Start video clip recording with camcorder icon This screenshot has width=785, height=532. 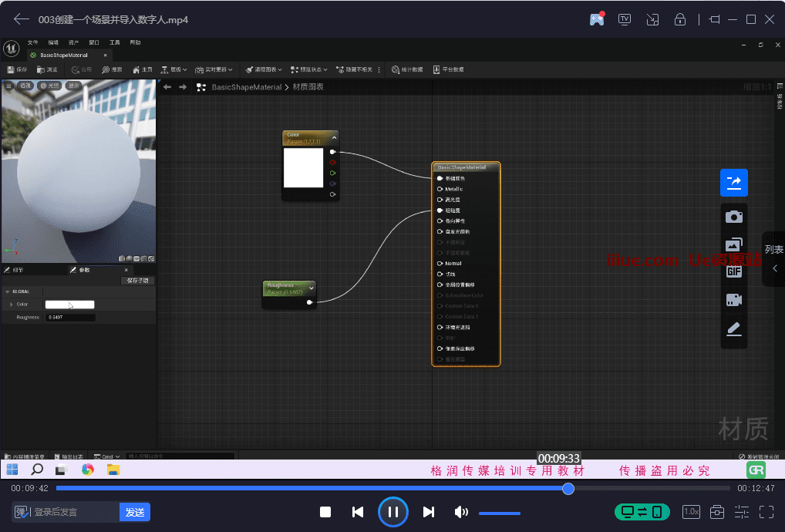(733, 300)
